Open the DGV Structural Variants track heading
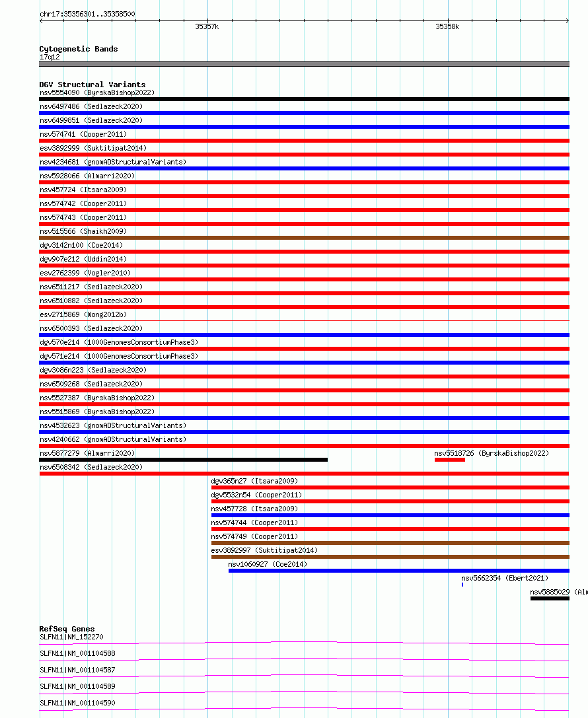This screenshot has height=718, width=588. (92, 85)
